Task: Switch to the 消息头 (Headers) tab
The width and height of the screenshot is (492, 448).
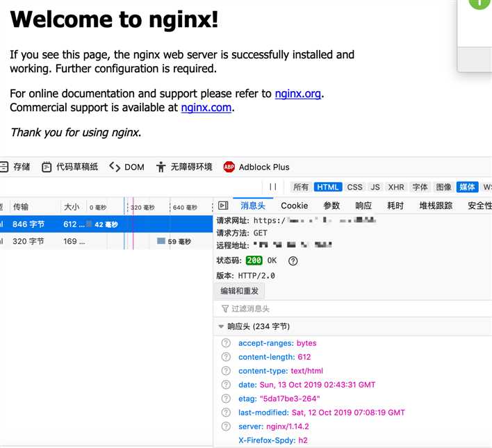Action: 253,206
